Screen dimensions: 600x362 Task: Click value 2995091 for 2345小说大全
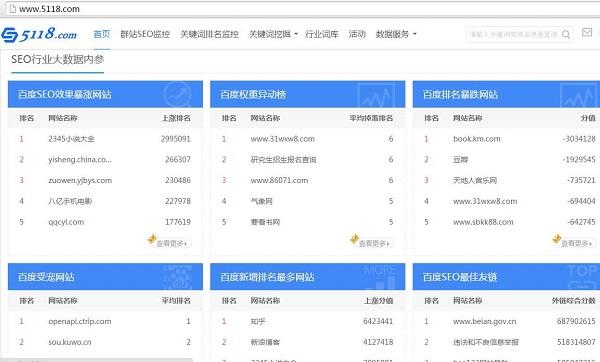(x=176, y=139)
